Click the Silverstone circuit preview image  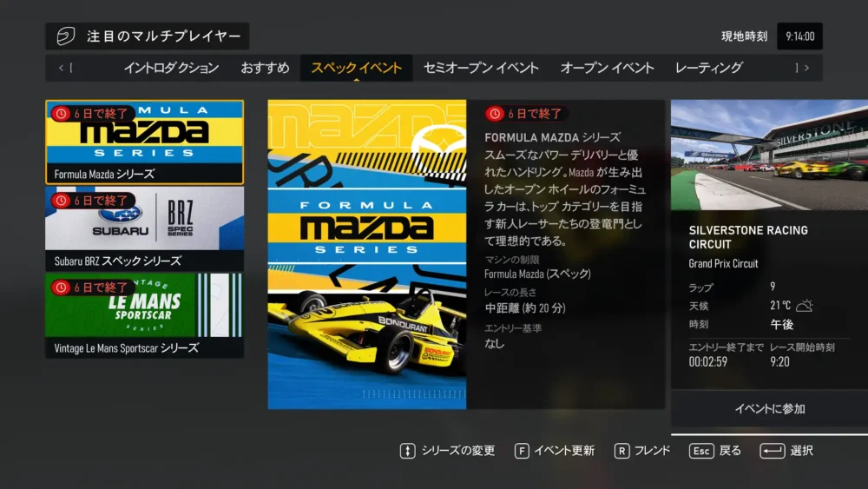point(769,155)
